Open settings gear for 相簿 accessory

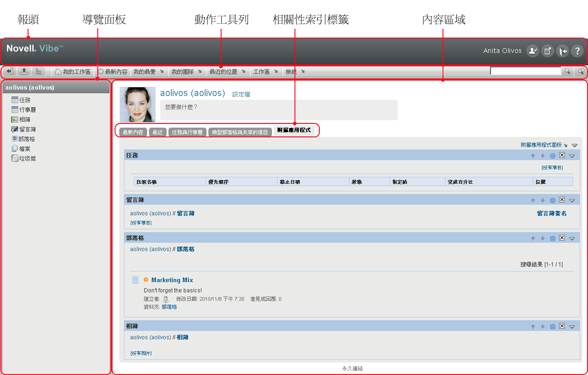coord(552,327)
